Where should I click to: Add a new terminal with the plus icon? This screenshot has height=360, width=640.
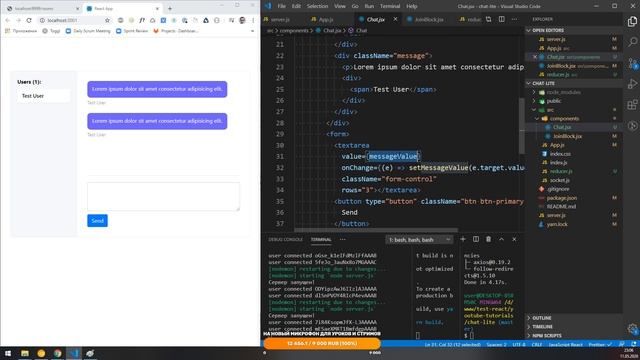coord(463,239)
